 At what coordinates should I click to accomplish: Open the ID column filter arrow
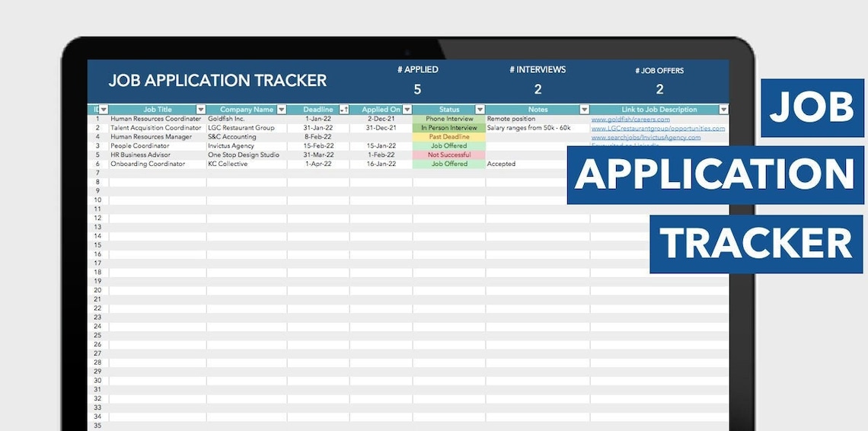click(104, 110)
